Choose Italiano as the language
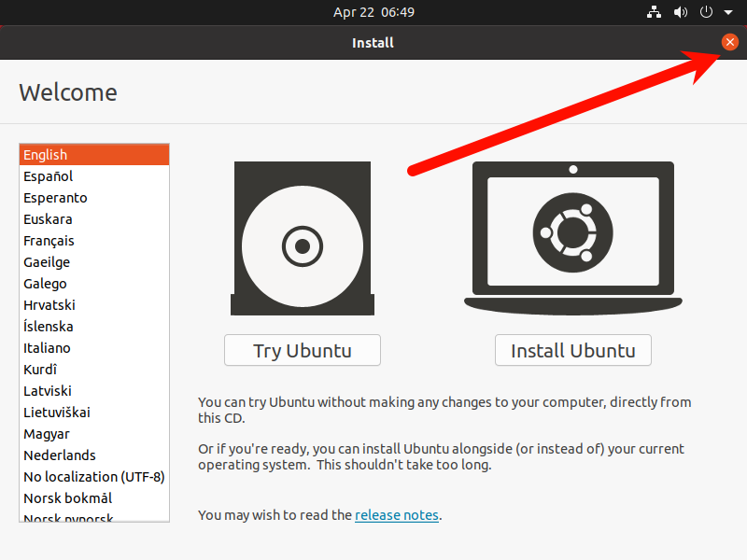 coord(94,347)
